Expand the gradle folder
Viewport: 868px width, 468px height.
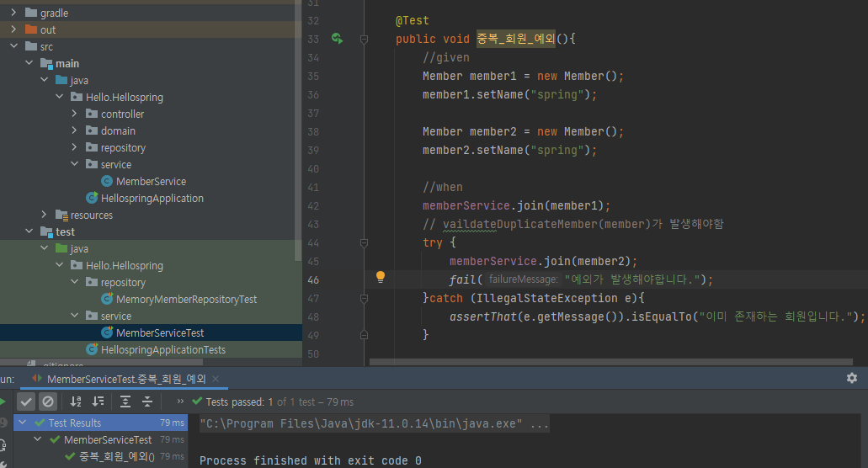(13, 12)
